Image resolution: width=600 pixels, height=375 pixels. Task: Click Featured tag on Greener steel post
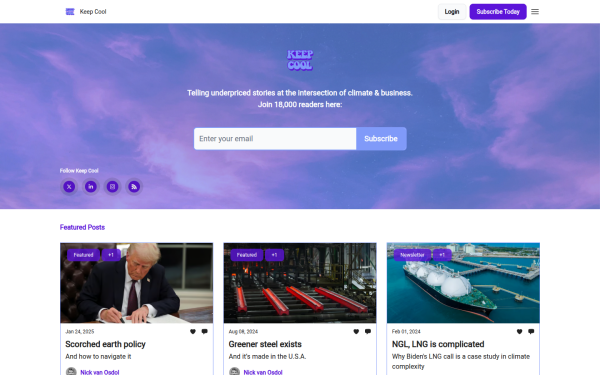247,255
